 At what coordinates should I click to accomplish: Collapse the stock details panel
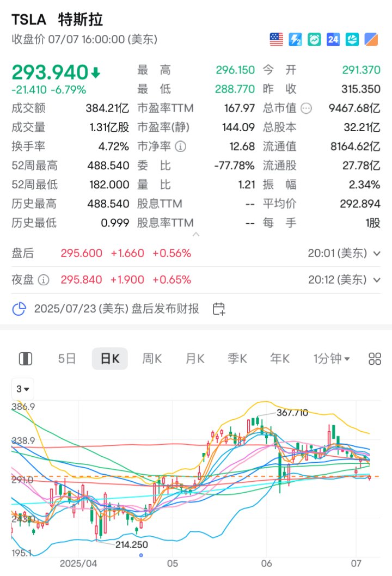tap(196, 234)
